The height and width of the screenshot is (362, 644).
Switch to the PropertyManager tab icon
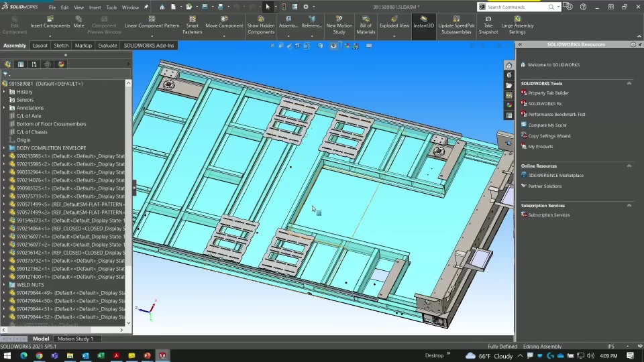(21, 64)
